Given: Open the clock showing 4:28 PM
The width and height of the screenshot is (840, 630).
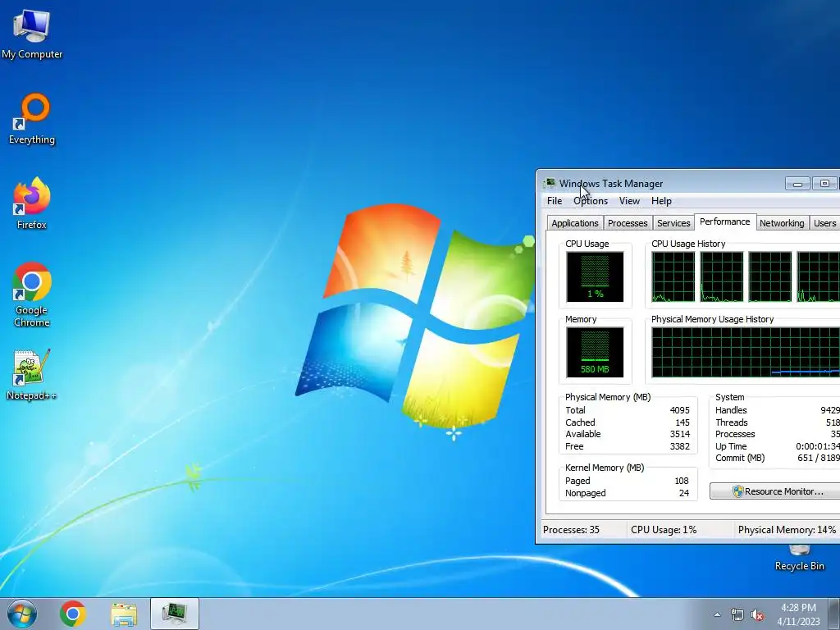Looking at the screenshot, I should pyautogui.click(x=798, y=608).
